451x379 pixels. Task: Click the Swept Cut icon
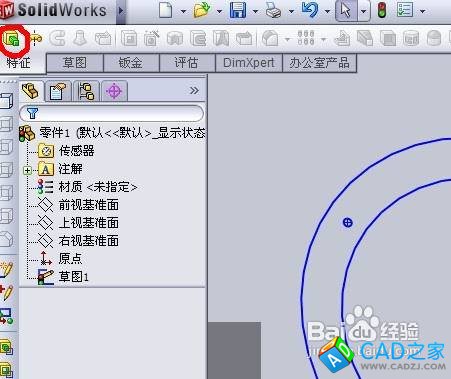click(x=198, y=39)
